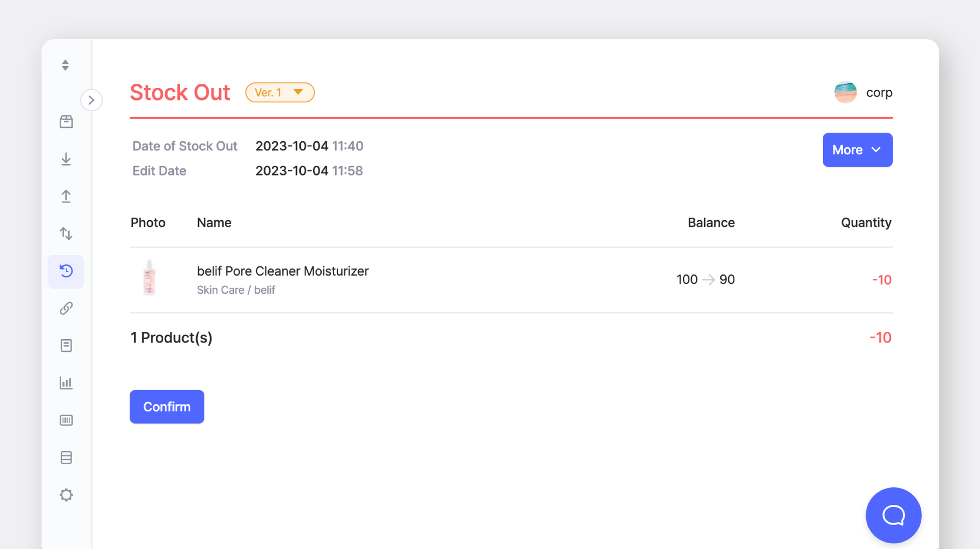
Task: Open the chat support button
Action: pyautogui.click(x=892, y=515)
